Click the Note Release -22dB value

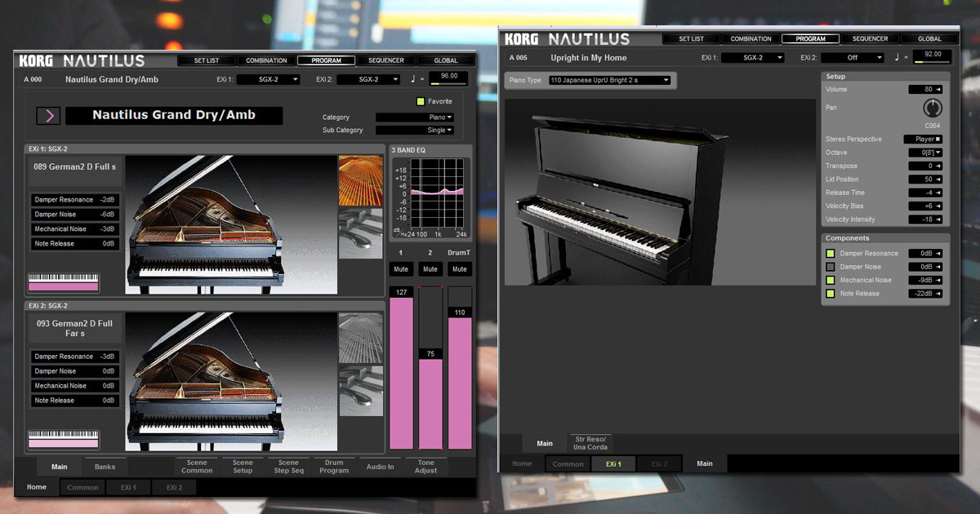coord(926,294)
